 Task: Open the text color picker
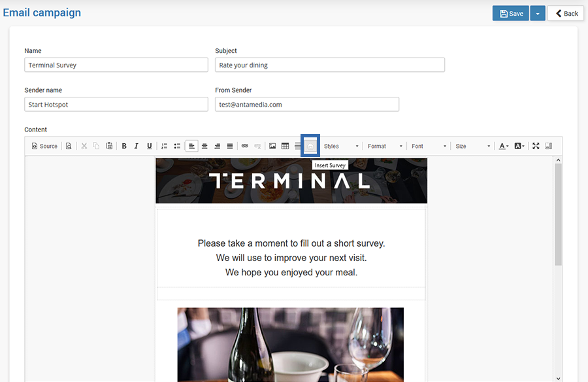503,146
